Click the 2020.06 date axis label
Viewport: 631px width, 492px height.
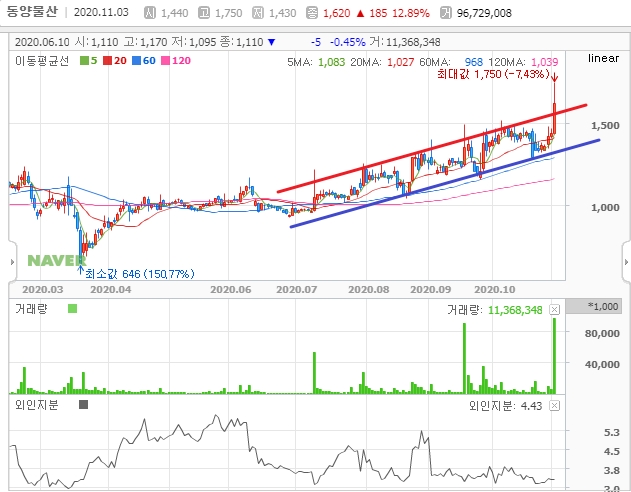(x=231, y=290)
